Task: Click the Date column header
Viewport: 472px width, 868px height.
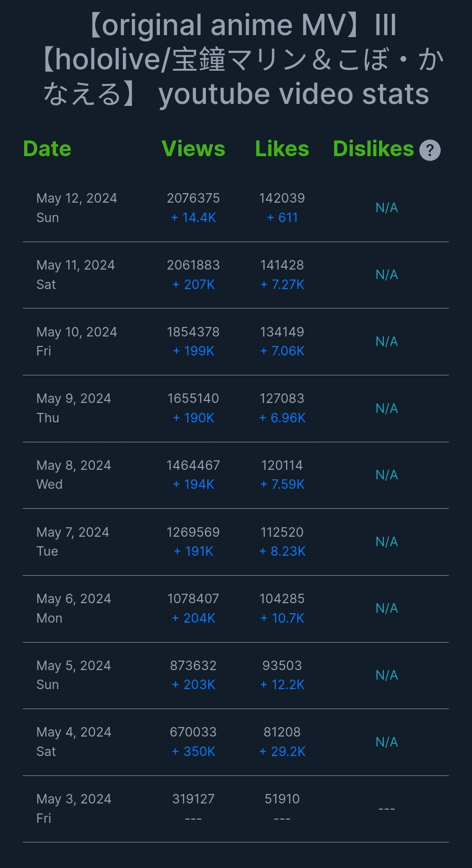Action: coord(47,149)
